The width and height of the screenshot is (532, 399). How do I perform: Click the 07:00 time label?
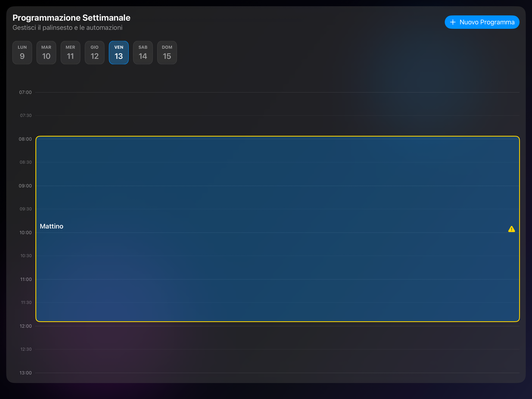[25, 92]
